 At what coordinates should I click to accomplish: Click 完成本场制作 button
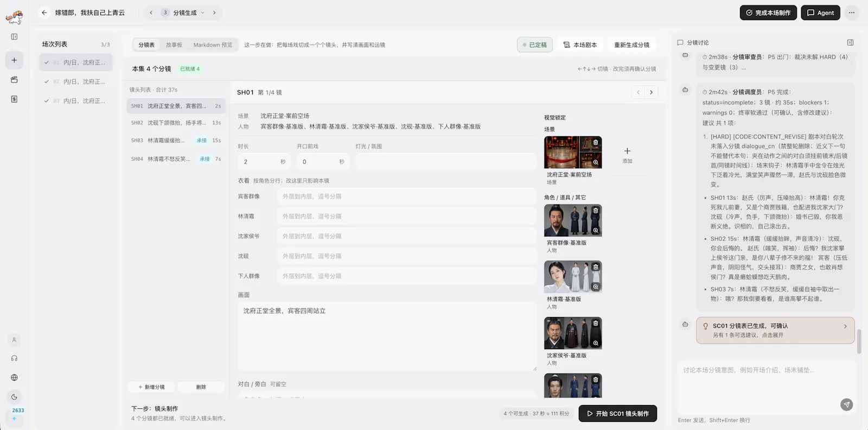tap(768, 12)
